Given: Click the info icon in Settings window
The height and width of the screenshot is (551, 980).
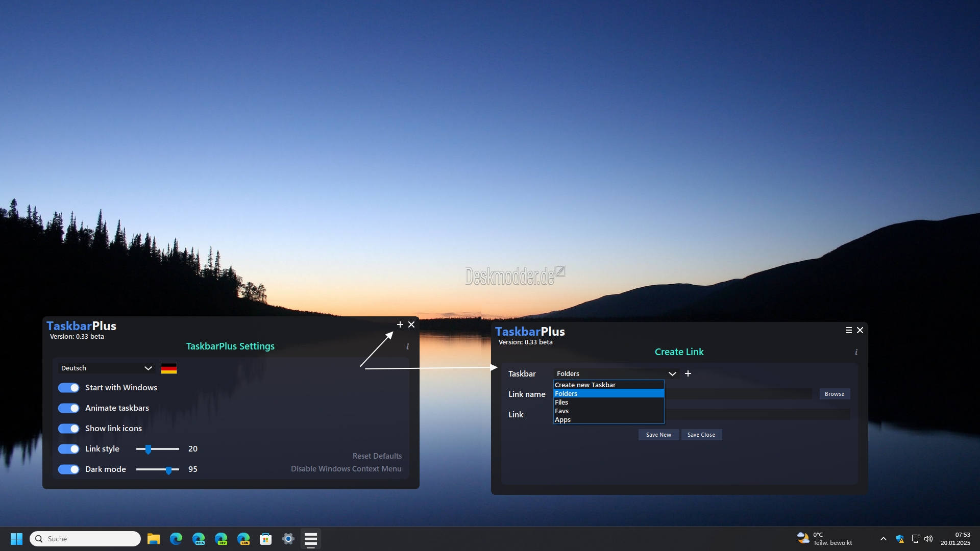Looking at the screenshot, I should coord(407,346).
